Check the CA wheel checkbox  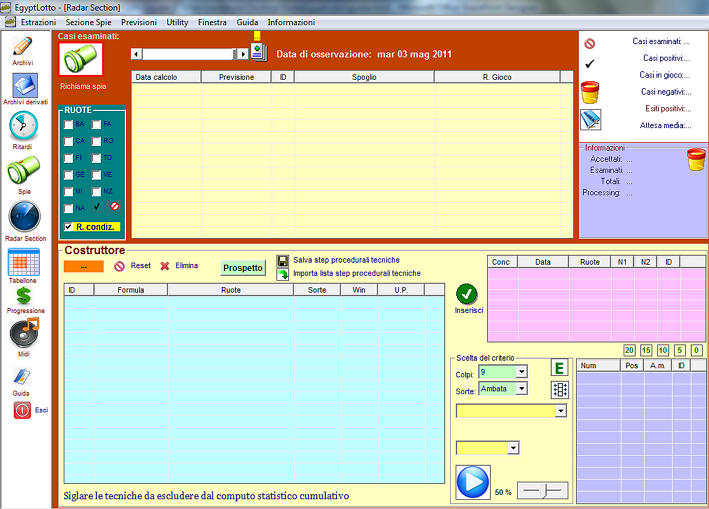68,141
